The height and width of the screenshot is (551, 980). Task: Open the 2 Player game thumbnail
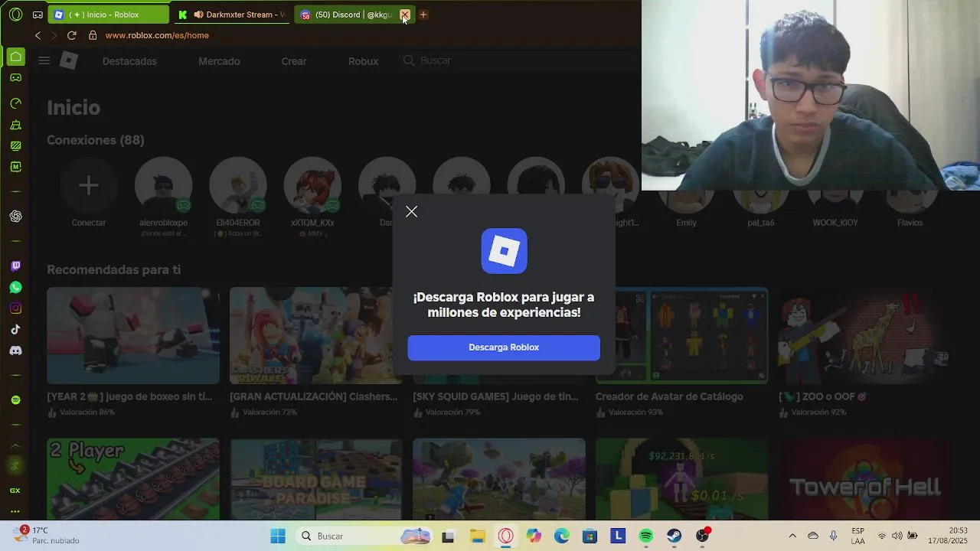click(x=133, y=479)
